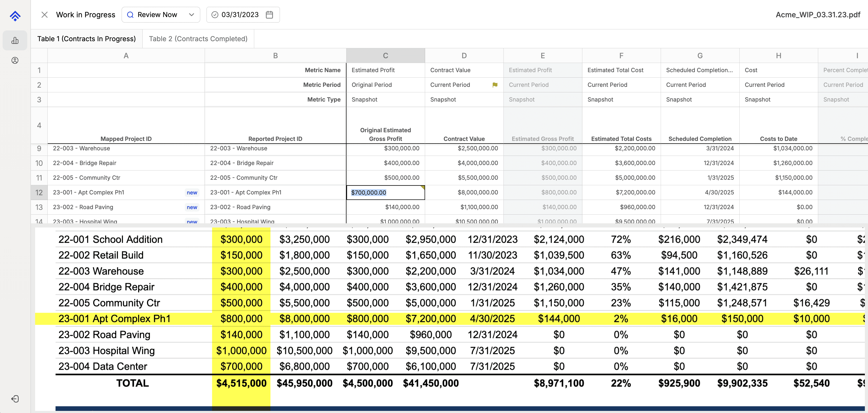Screen dimensions: 868x413
Task: Click highlighted PDF row '23-001 Apt Complex Ph1'
Action: 114,319
